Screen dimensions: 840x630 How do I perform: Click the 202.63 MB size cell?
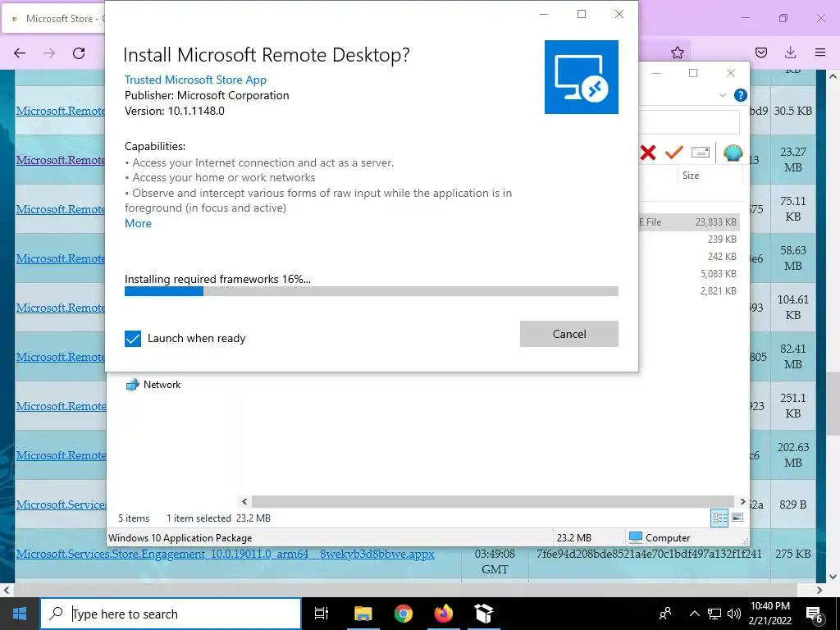point(793,454)
